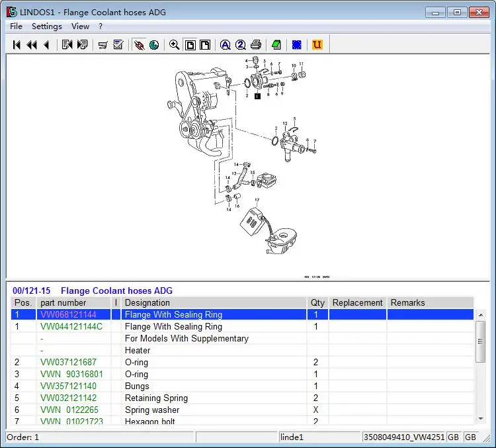Click the green book icon
Viewport: 496px width, 448px height.
[276, 45]
